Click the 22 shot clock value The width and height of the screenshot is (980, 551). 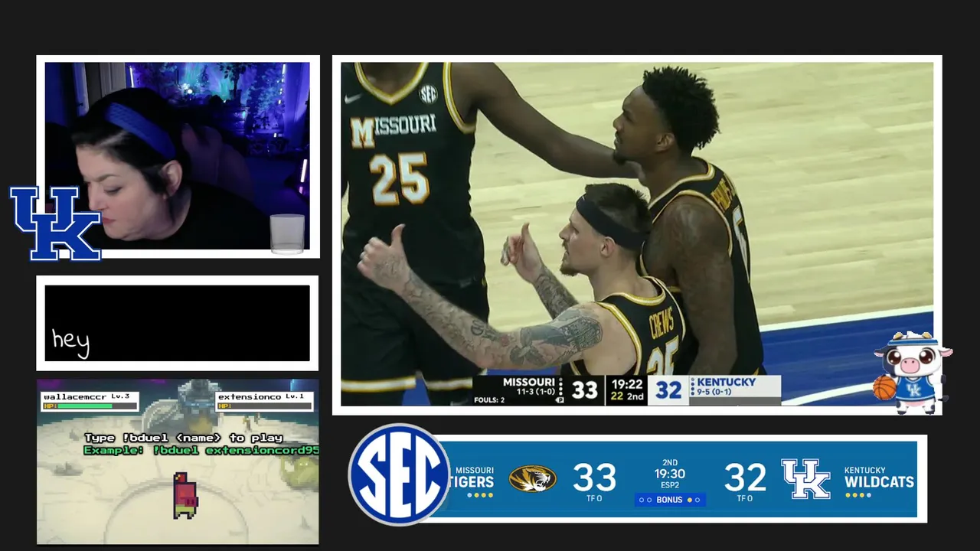(x=616, y=396)
